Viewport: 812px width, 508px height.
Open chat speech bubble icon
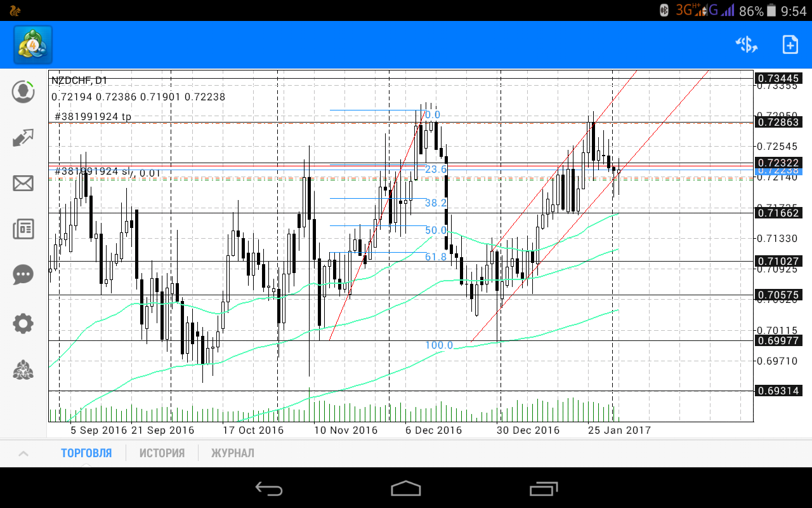click(23, 274)
